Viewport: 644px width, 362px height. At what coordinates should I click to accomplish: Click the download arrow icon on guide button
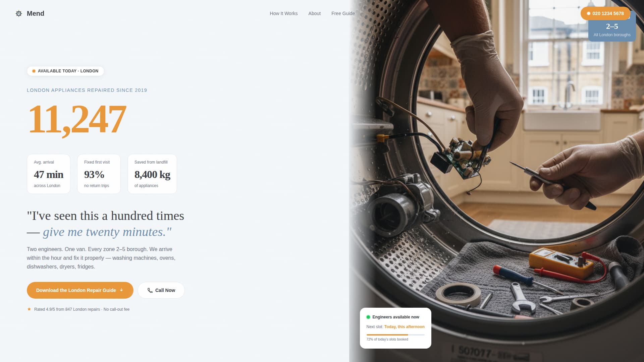[121, 290]
